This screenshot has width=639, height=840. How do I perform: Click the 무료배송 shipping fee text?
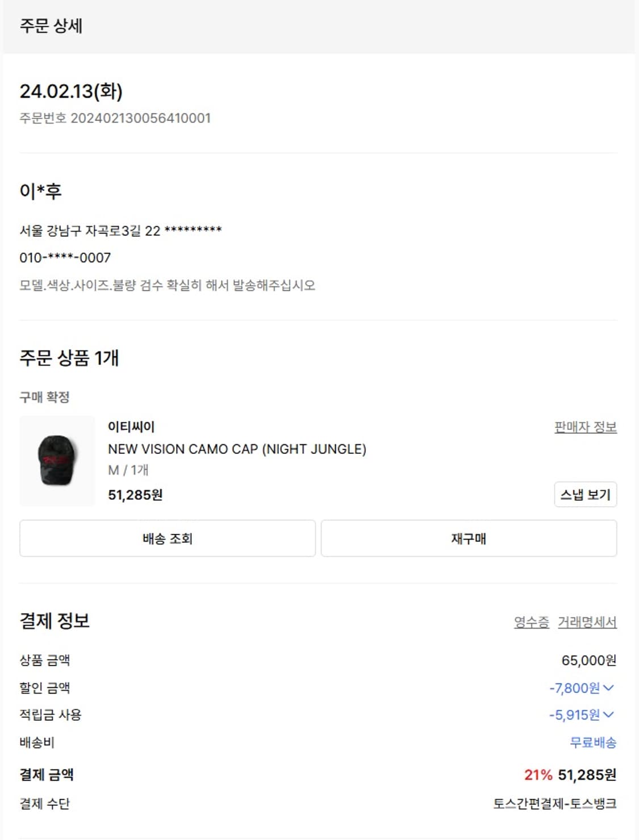[x=593, y=742]
